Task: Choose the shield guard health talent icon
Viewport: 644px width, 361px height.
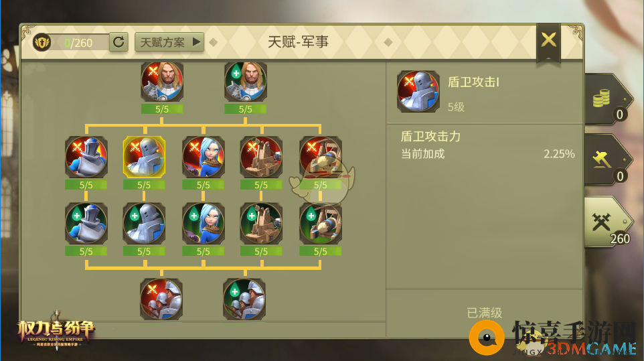Action: [x=144, y=224]
